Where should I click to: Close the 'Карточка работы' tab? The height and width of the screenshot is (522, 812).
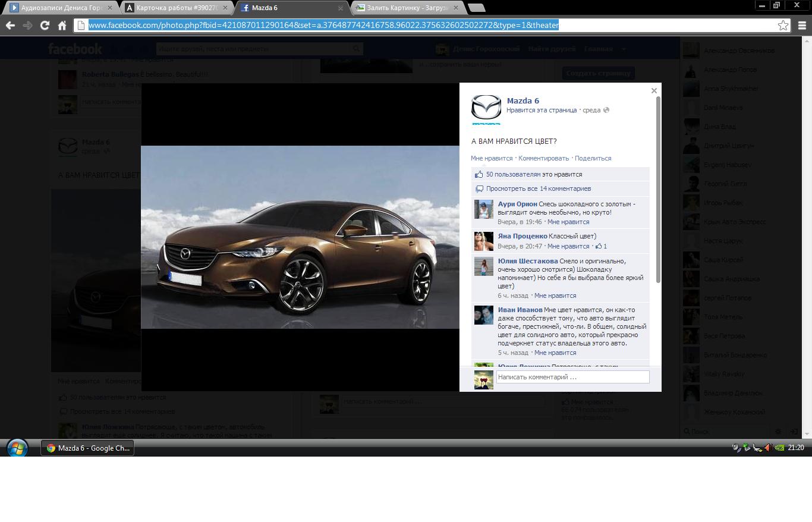(x=225, y=8)
